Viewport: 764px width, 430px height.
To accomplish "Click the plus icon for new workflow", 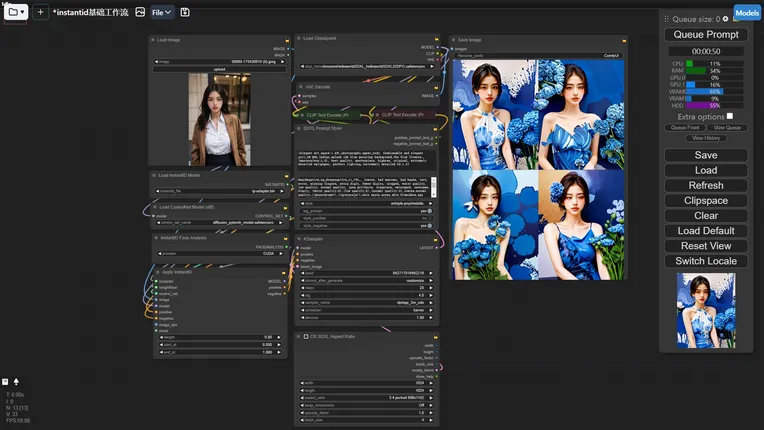I will [40, 12].
